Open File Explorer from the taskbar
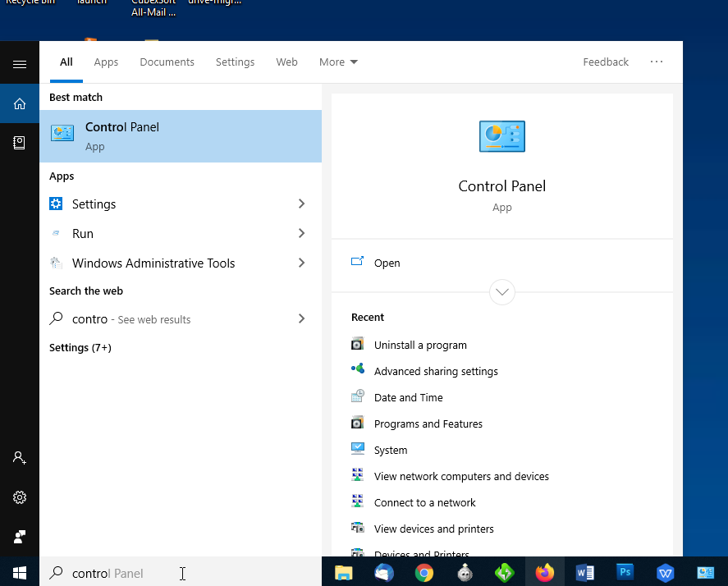The height and width of the screenshot is (586, 728). [343, 573]
